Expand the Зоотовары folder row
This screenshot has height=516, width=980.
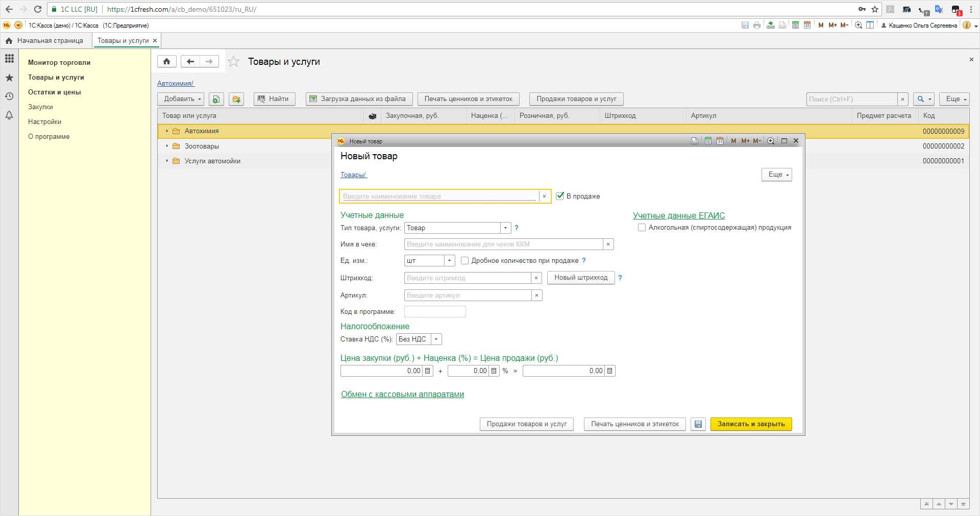[x=167, y=146]
